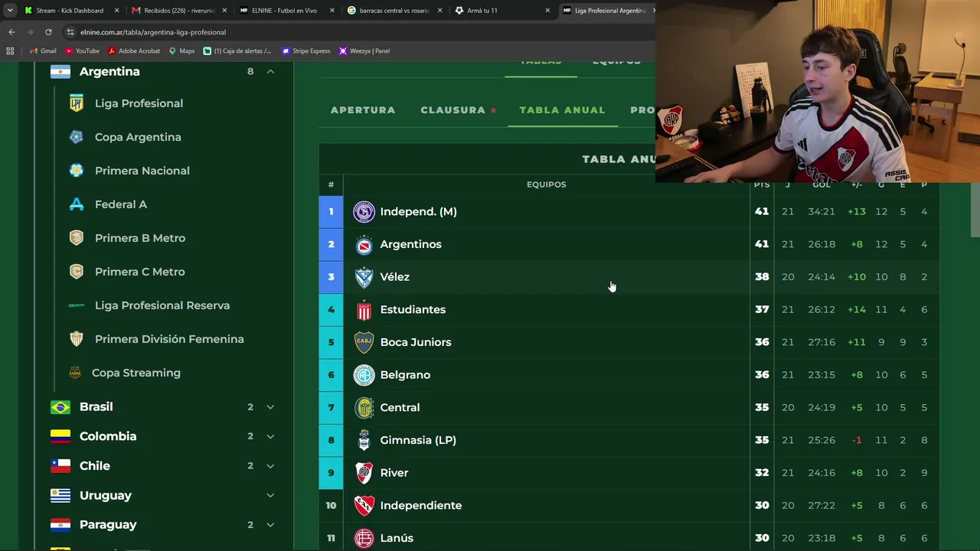980x551 pixels.
Task: Click the Central team crest in row 7
Action: click(x=364, y=408)
